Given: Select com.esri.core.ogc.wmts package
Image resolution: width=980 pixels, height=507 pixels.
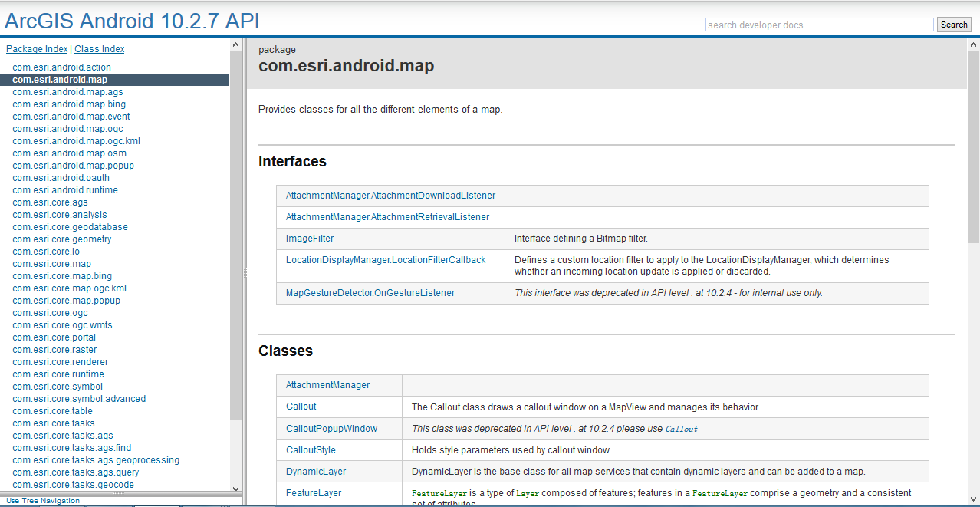Looking at the screenshot, I should coord(62,325).
